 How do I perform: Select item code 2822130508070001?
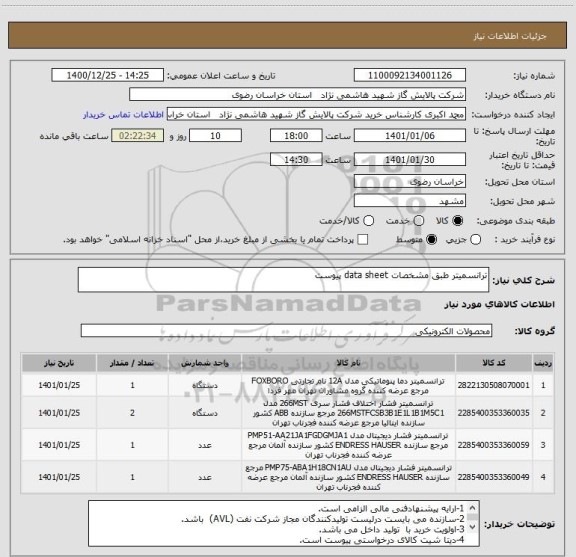tap(494, 385)
